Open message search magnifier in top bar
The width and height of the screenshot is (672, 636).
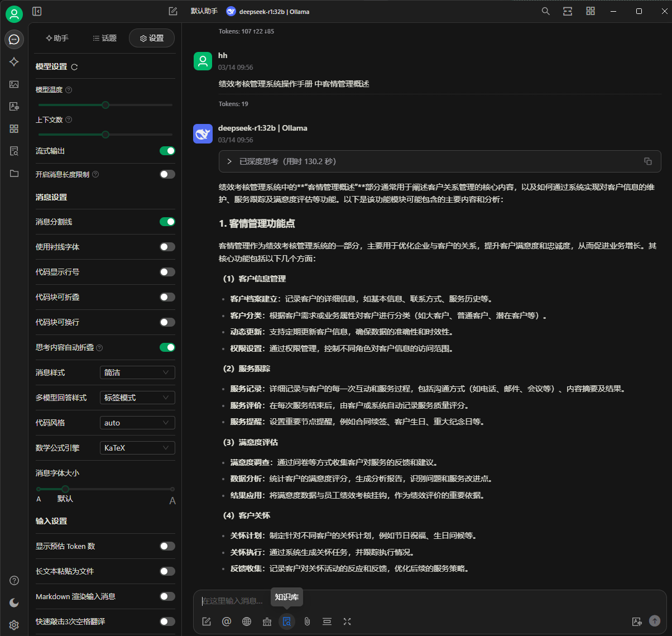546,11
